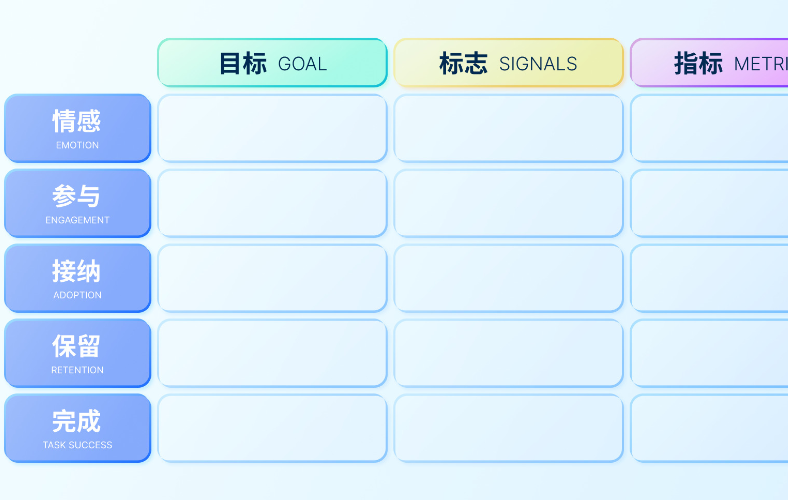Viewport: 788px width, 500px height.
Task: Select the 情感 EMOTION row label
Action: tap(77, 128)
